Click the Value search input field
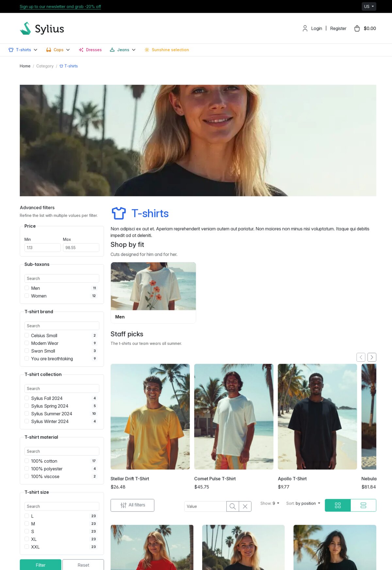Viewport: 392px width, 570px height. pyautogui.click(x=205, y=506)
